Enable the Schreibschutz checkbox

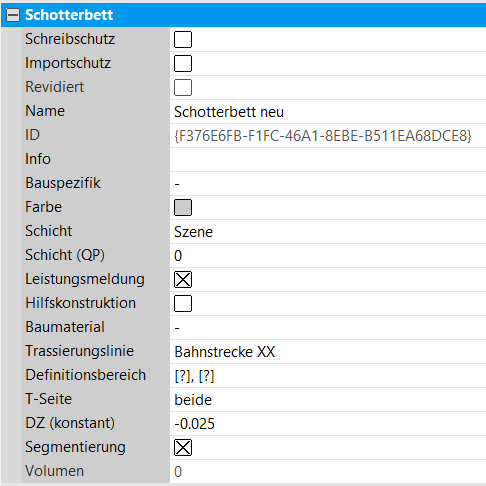point(183,39)
